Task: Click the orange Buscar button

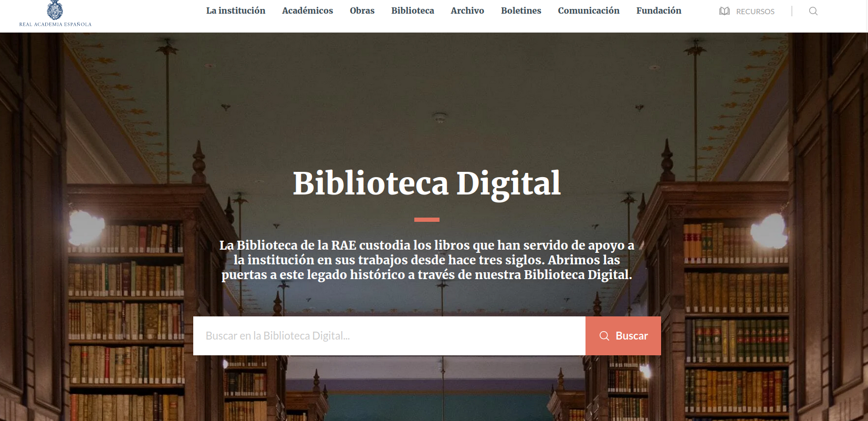Action: [x=623, y=336]
